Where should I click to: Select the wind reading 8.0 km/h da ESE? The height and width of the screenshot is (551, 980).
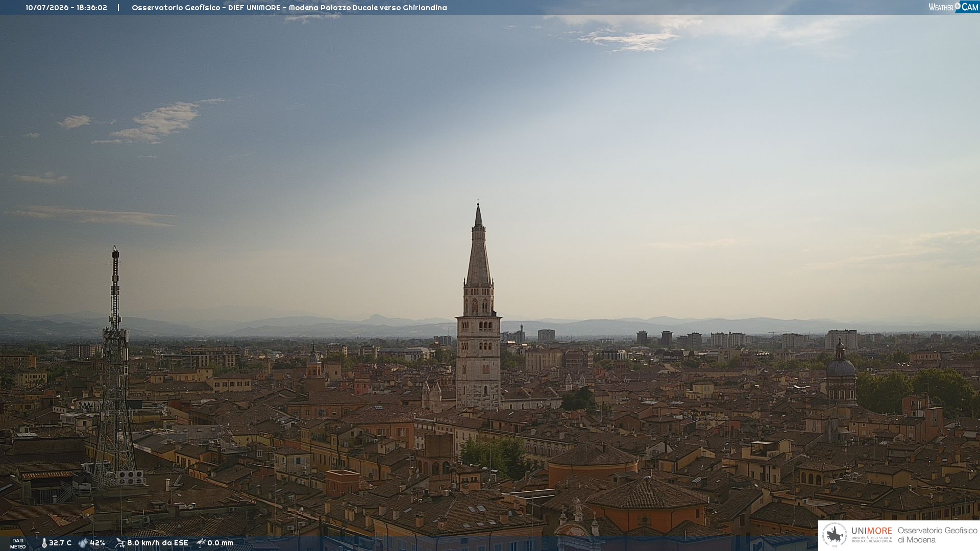click(158, 543)
